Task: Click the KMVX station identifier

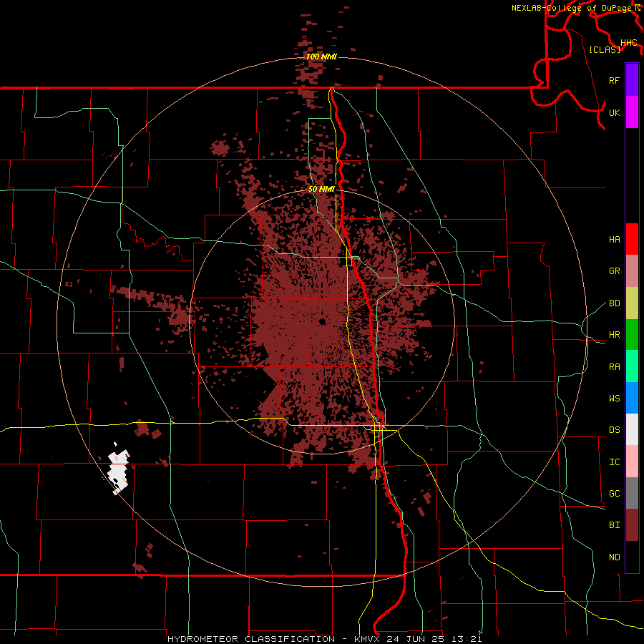Action: [x=369, y=639]
